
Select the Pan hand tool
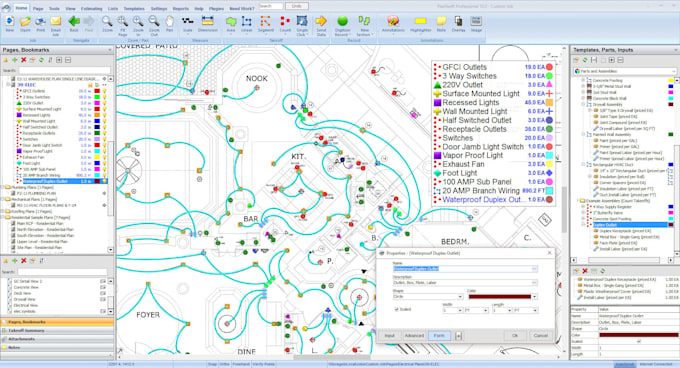(170, 21)
